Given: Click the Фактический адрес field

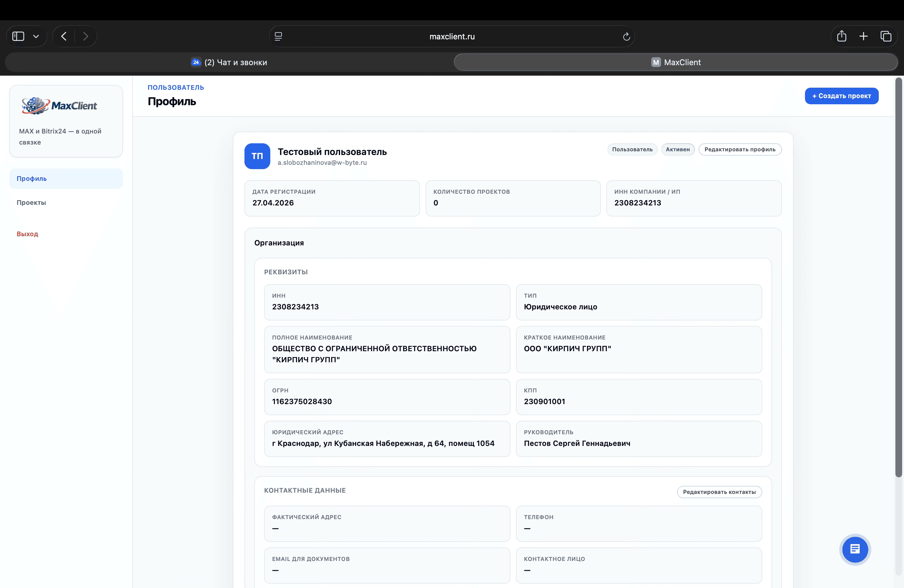Looking at the screenshot, I should point(387,523).
